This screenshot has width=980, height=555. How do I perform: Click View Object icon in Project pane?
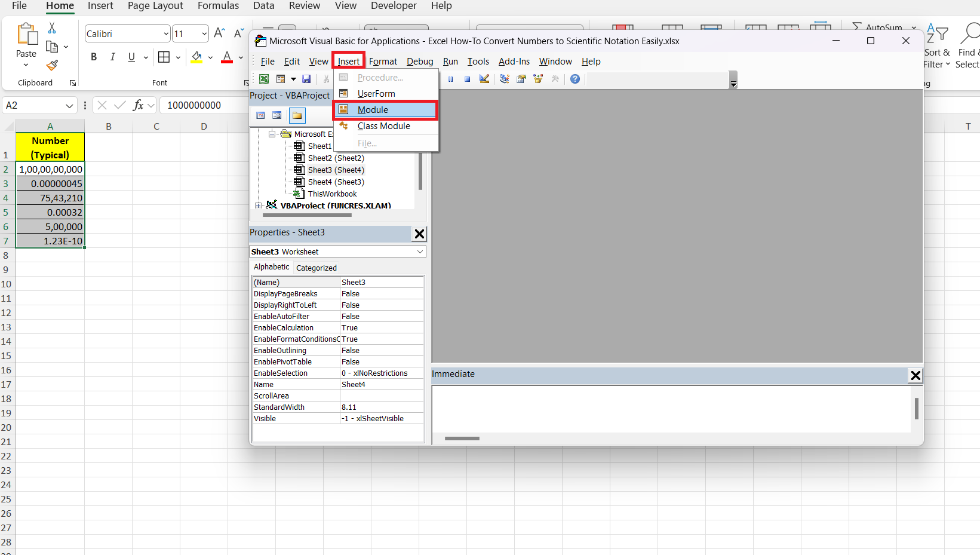[277, 115]
